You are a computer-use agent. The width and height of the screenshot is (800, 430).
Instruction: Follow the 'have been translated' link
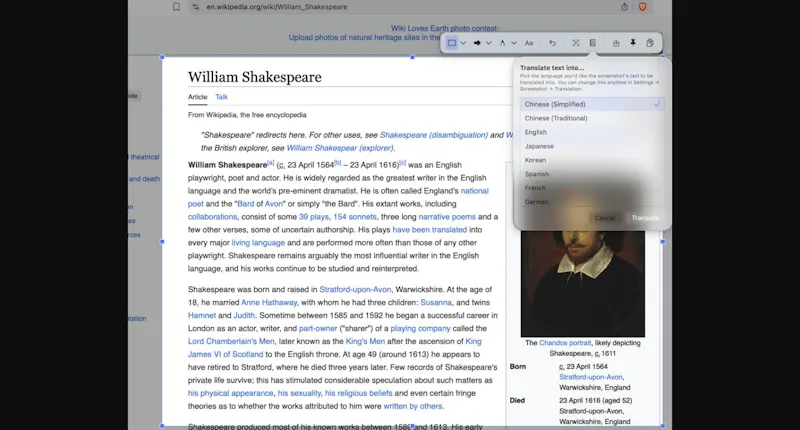coord(430,230)
